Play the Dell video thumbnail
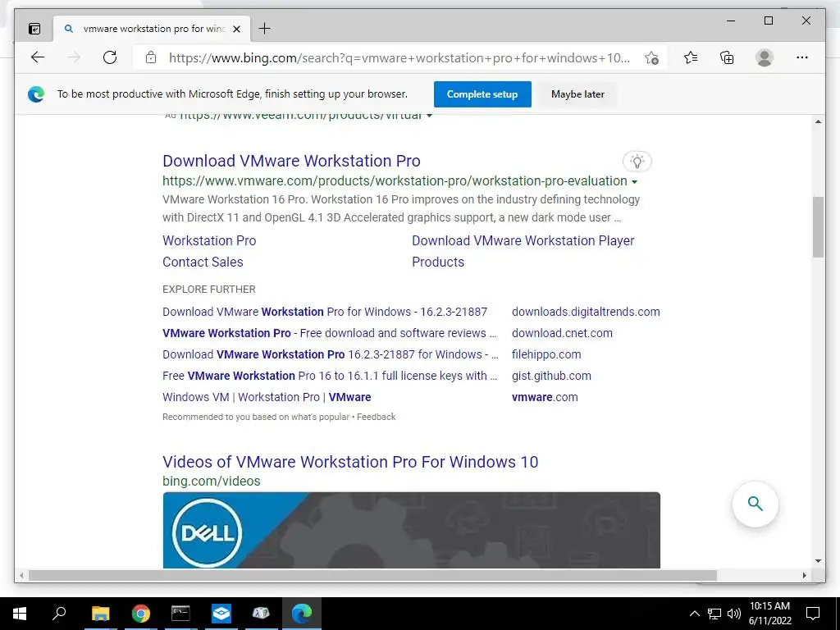840x630 pixels. tap(412, 531)
